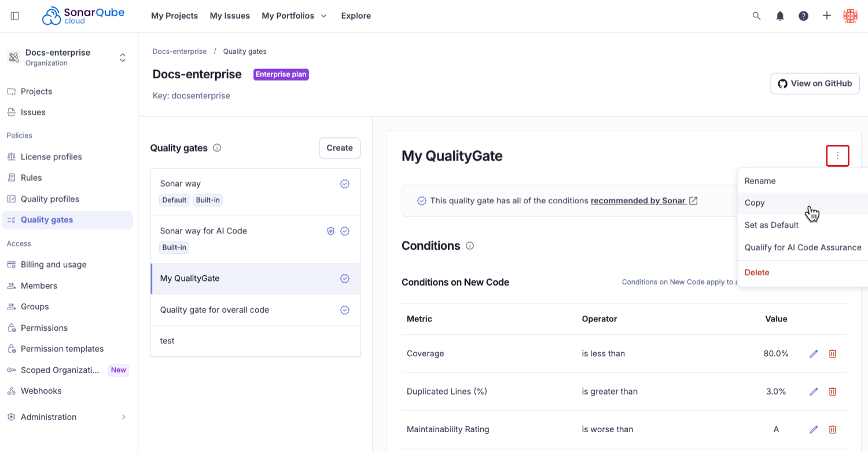The image size is (868, 453).
Task: Click the Create quality gate button
Action: tap(340, 148)
